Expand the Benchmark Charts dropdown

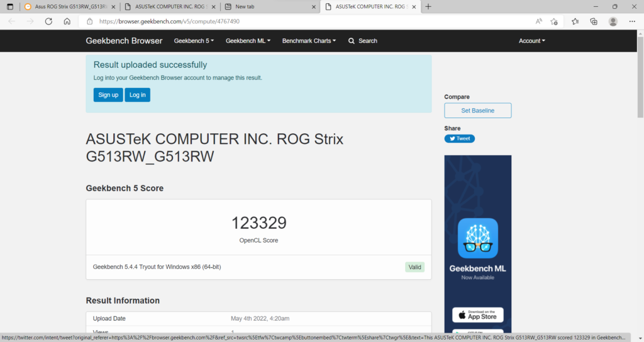point(309,41)
